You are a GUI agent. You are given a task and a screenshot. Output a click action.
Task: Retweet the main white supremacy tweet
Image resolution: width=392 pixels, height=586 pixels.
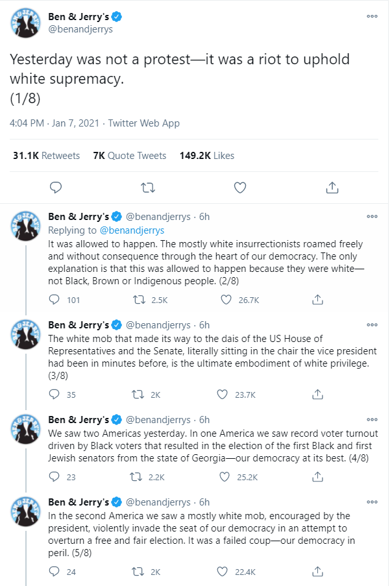147,188
